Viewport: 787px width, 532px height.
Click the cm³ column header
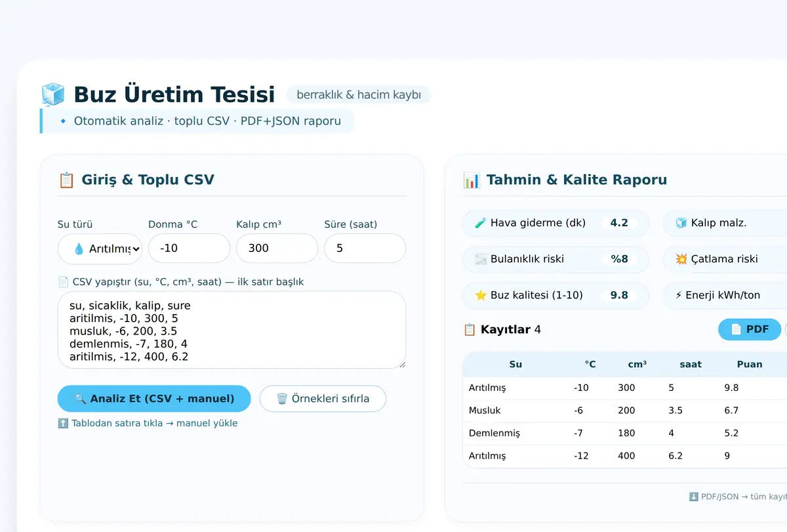[x=637, y=364]
